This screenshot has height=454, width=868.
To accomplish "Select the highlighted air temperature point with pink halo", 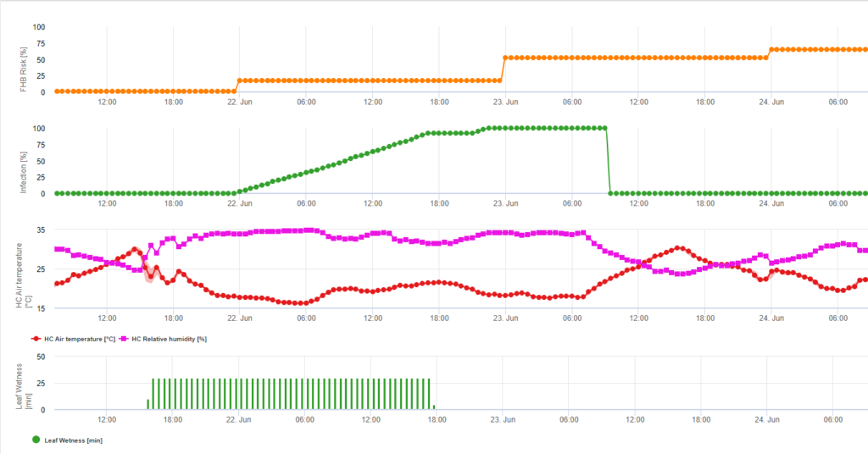I will tap(149, 274).
